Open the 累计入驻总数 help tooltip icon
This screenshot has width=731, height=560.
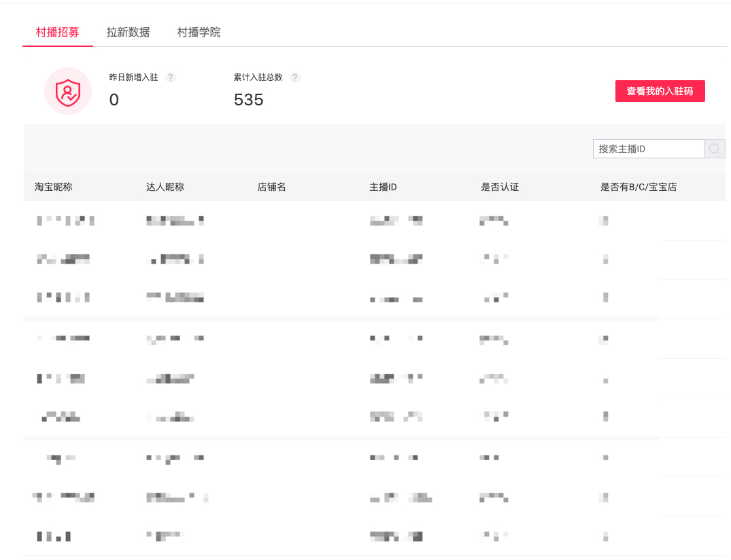pos(294,77)
